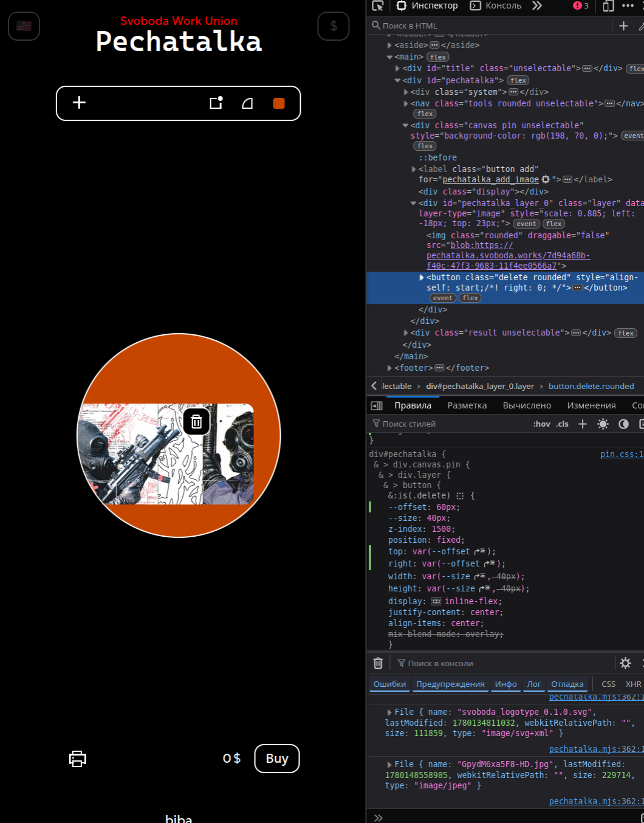Click the add sticker square icon
Viewport: 644px width, 823px height.
click(x=216, y=103)
